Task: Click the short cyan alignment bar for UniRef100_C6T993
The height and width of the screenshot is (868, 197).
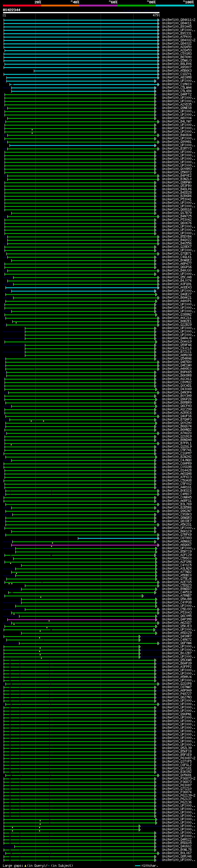Action: [118, 538]
